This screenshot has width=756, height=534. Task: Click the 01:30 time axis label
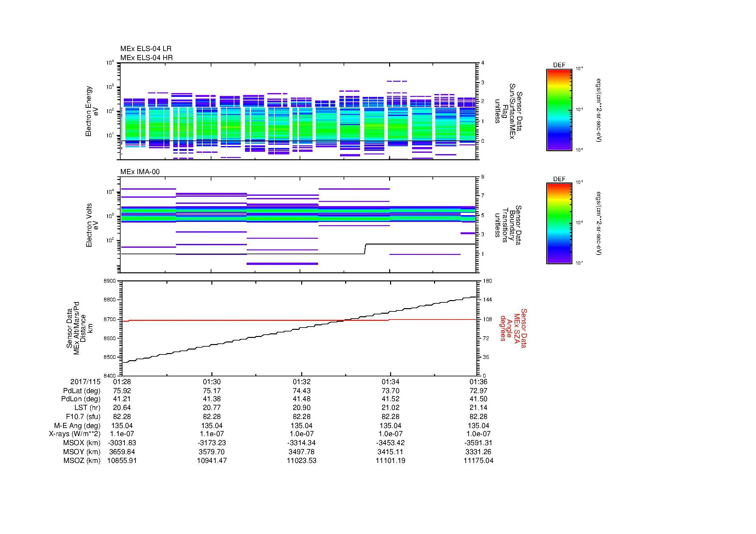click(x=212, y=382)
